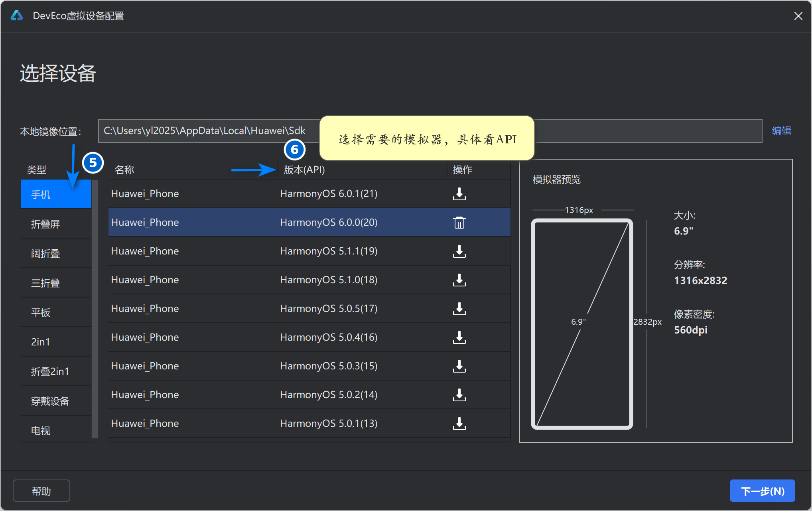
Task: Download the HarmonyOS 5.1.0(18) emulator image
Action: coord(459,280)
